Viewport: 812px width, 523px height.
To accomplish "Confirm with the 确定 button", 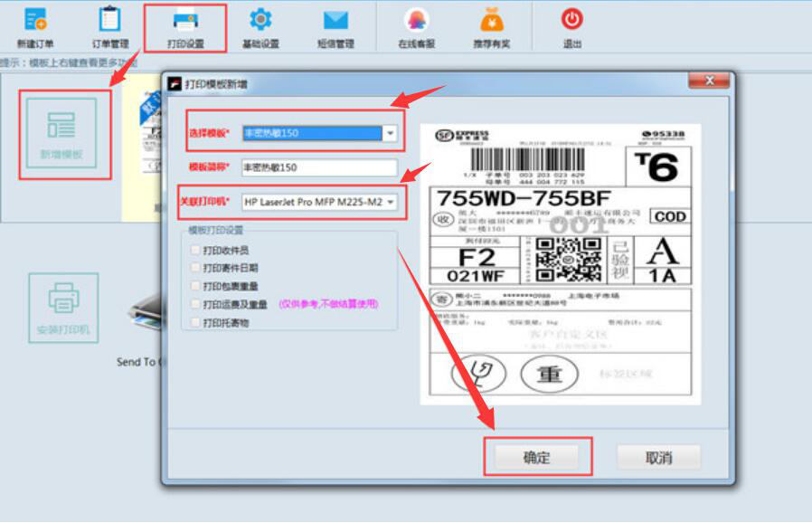I will [536, 457].
